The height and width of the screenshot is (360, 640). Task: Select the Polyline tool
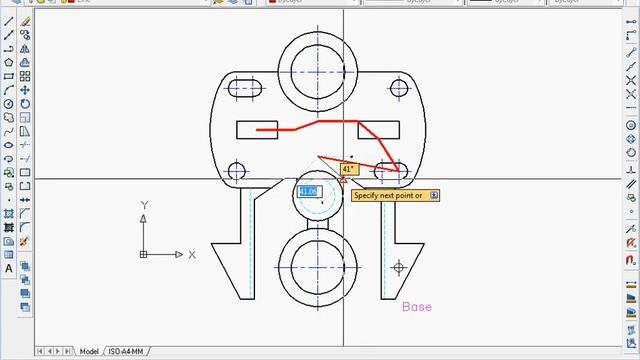click(9, 49)
